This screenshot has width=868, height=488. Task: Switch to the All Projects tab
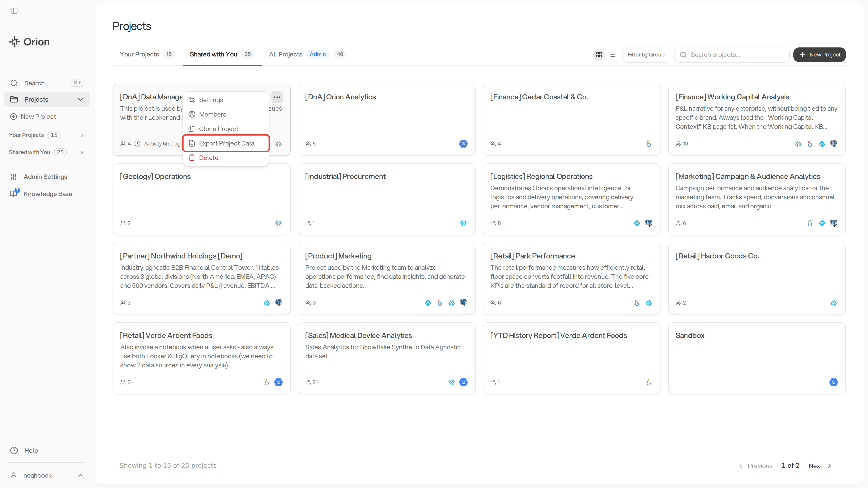(307, 54)
